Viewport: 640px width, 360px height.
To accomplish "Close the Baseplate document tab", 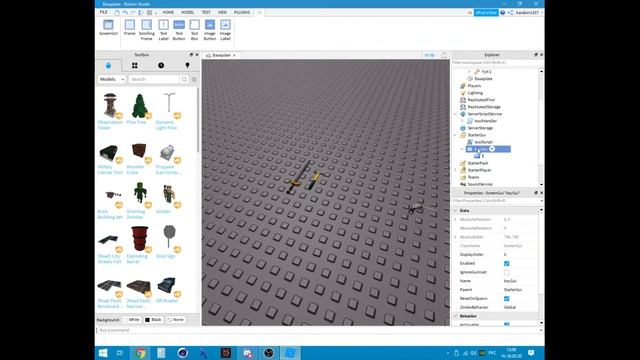I will click(234, 55).
